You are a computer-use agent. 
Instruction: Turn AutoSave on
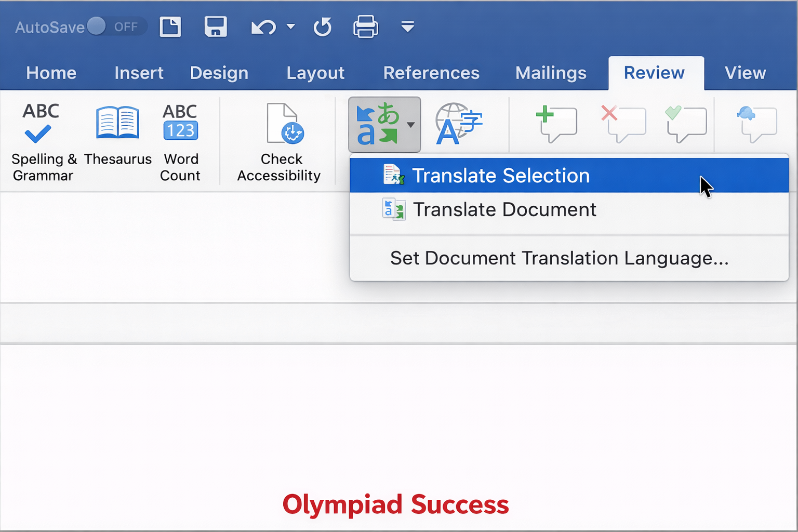[98, 26]
